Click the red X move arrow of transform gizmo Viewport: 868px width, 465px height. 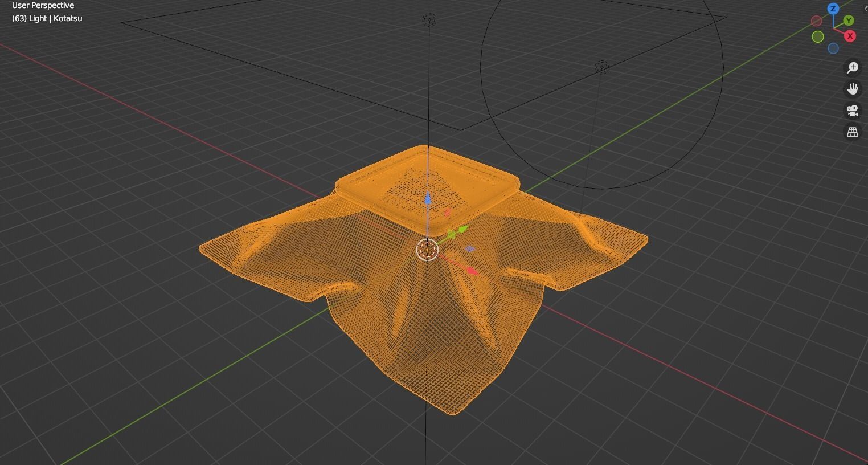[x=472, y=271]
